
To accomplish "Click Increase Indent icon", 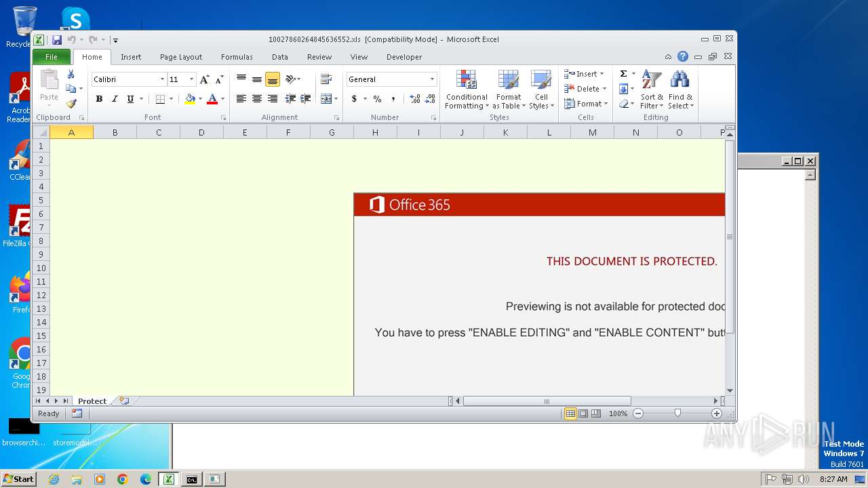I will (x=306, y=99).
